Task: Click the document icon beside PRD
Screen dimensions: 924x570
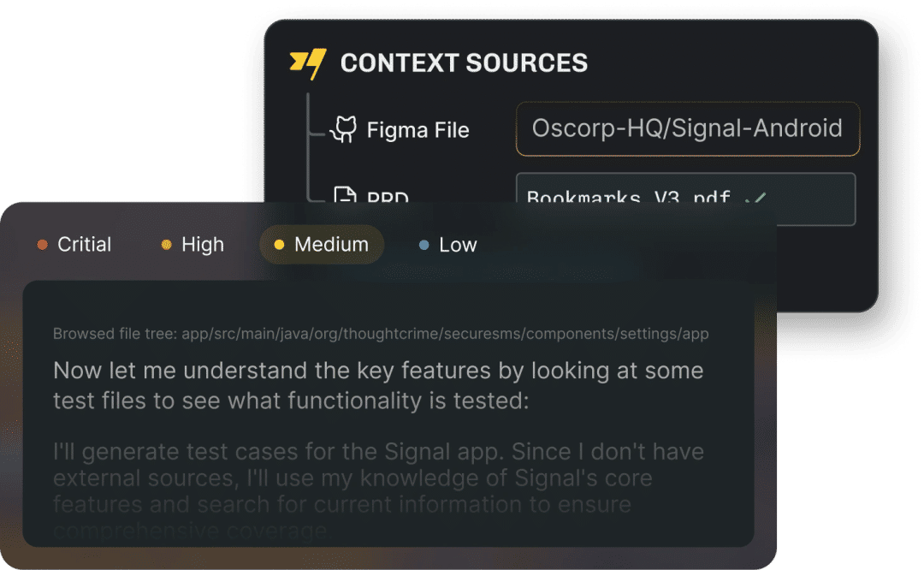Action: coord(345,197)
